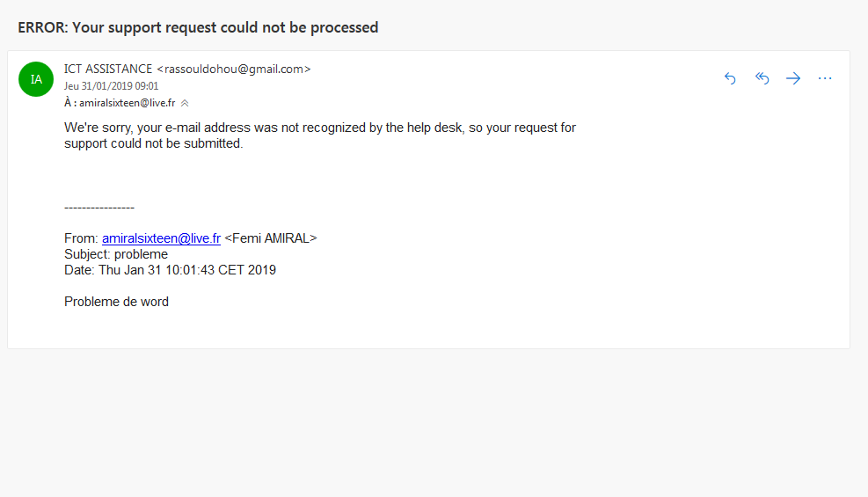Image resolution: width=868 pixels, height=497 pixels.
Task: Click the quoted Date line with CET 2019
Action: pyautogui.click(x=170, y=270)
